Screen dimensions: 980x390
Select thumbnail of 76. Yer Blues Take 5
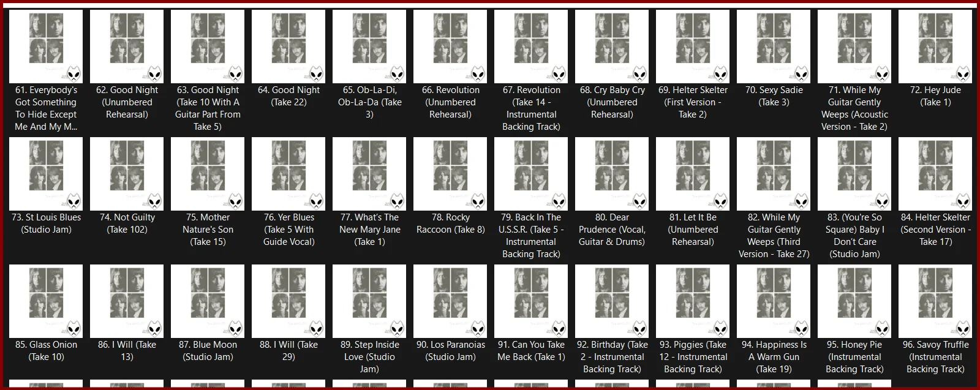(288, 174)
